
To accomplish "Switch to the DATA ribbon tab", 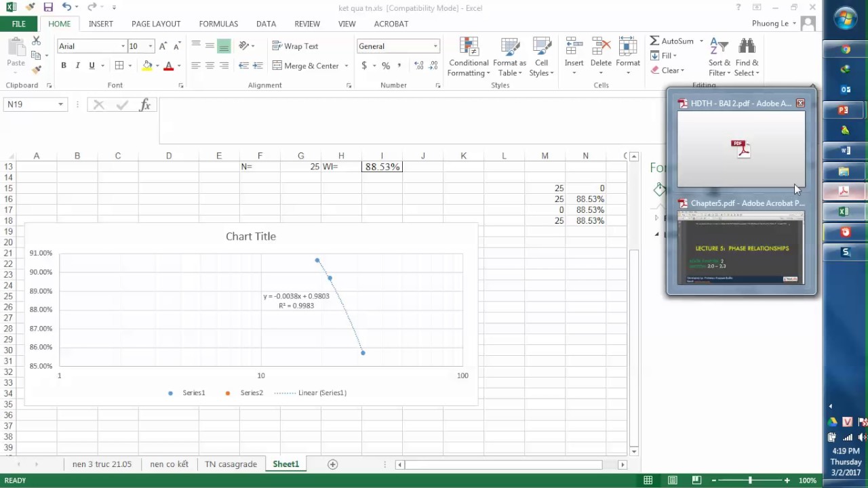I will pos(266,24).
